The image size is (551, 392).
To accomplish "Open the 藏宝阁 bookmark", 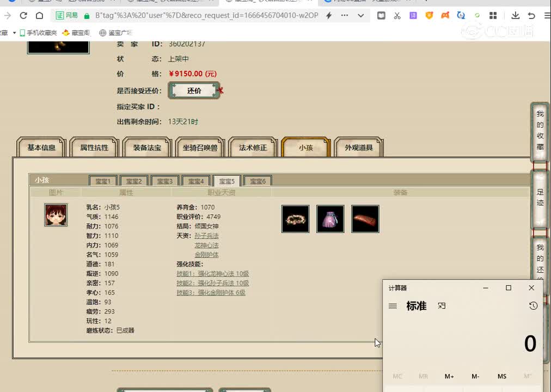I will (76, 33).
